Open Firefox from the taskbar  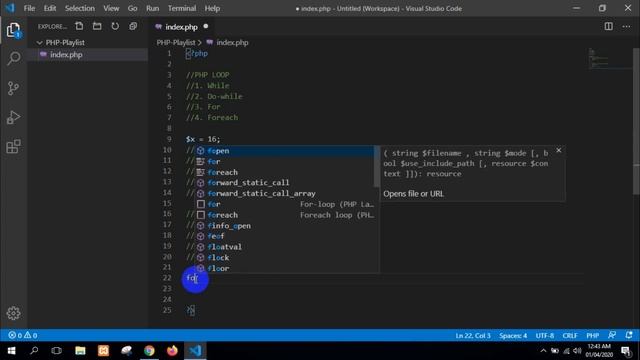(172, 351)
